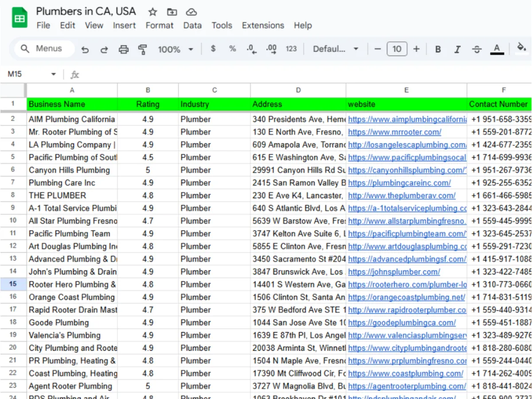Viewport: 532px width, 399px height.
Task: Open the agentrooterplumbing.com link
Action: (x=407, y=386)
